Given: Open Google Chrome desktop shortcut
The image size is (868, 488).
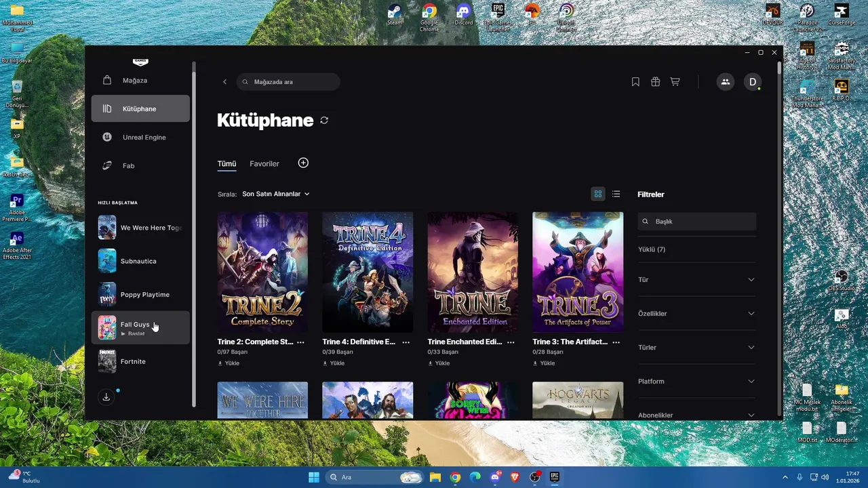Looking at the screenshot, I should (x=429, y=18).
